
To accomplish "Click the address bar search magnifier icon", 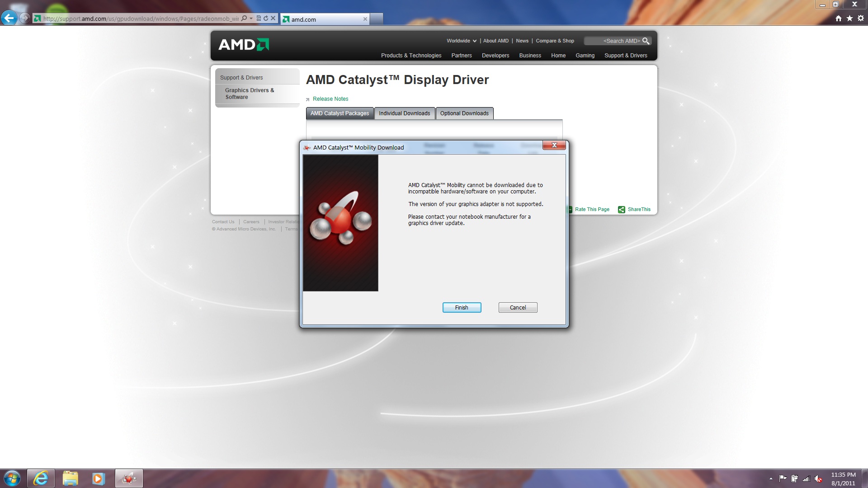I will coord(244,19).
